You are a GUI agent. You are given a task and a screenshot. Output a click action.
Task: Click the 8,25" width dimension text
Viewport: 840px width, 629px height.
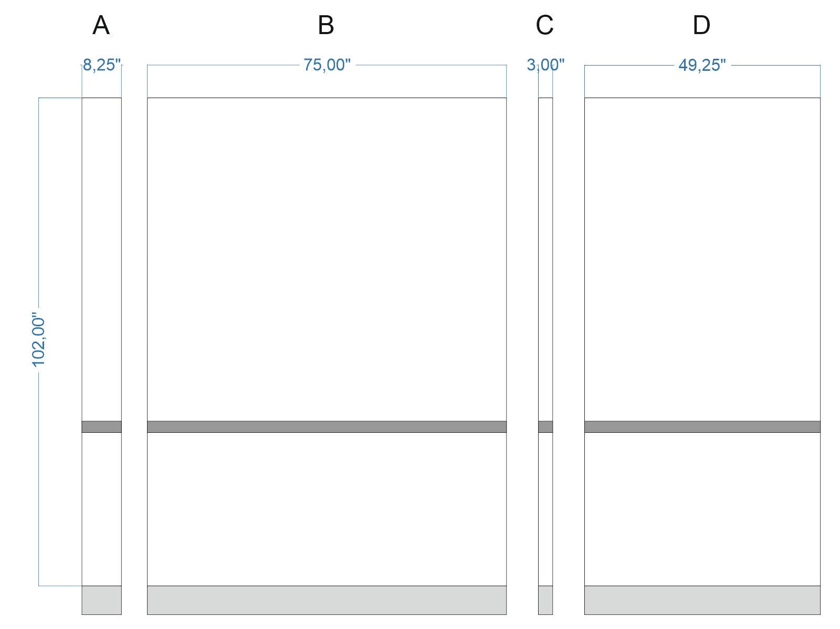pyautogui.click(x=102, y=65)
